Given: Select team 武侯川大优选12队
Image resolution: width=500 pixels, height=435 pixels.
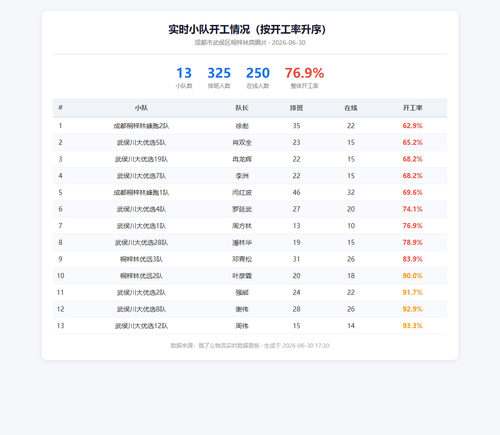Looking at the screenshot, I should pos(141,326).
